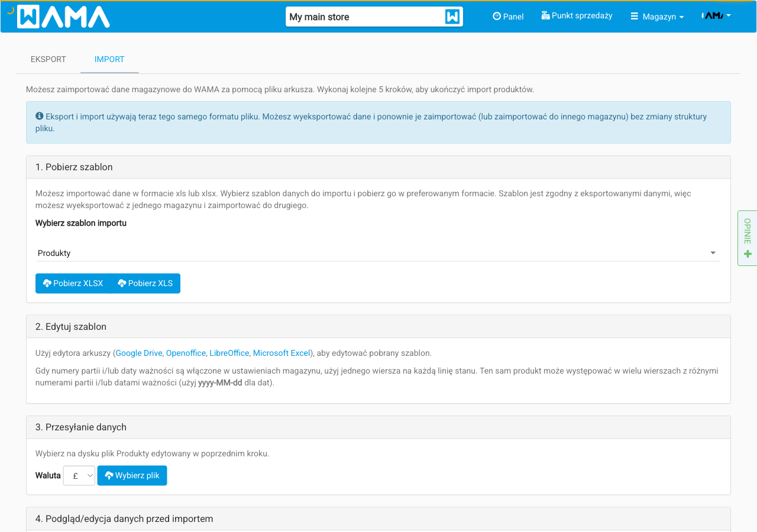The height and width of the screenshot is (532, 757).
Task: Click the '2. Edytuj szablon' section header
Action: coord(378,326)
